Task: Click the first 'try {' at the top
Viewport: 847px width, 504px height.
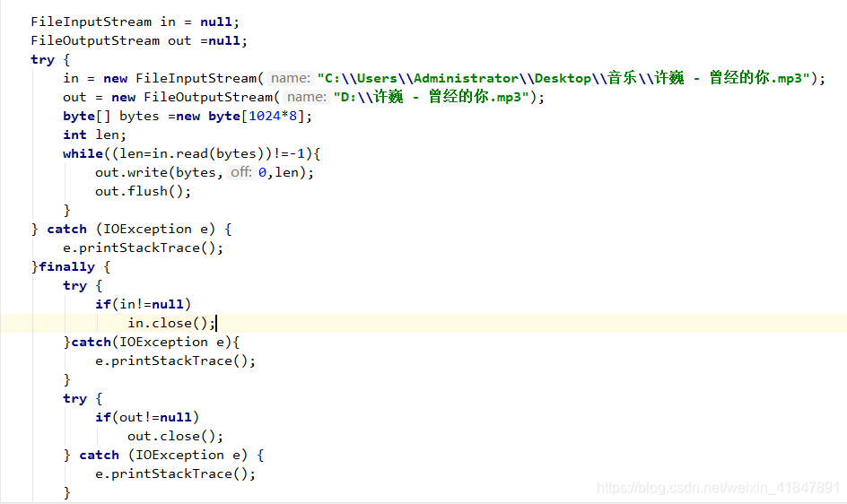Action: (x=50, y=60)
